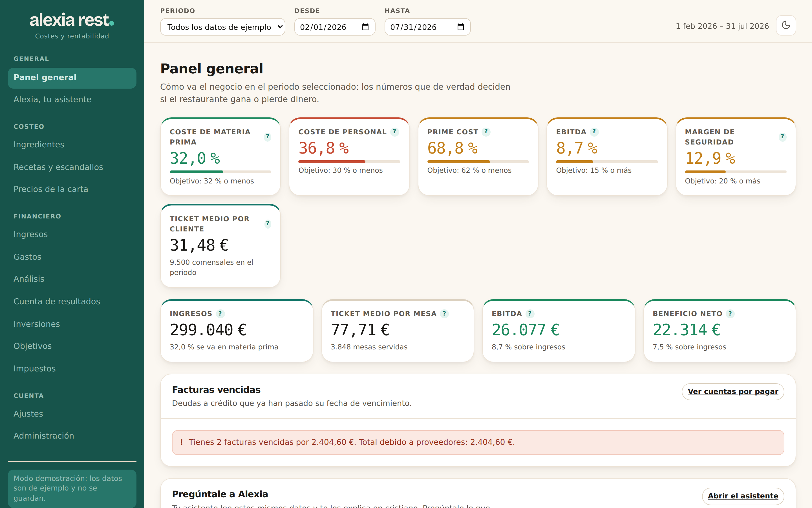
Task: Click Abrir el asistente link
Action: coord(743,496)
